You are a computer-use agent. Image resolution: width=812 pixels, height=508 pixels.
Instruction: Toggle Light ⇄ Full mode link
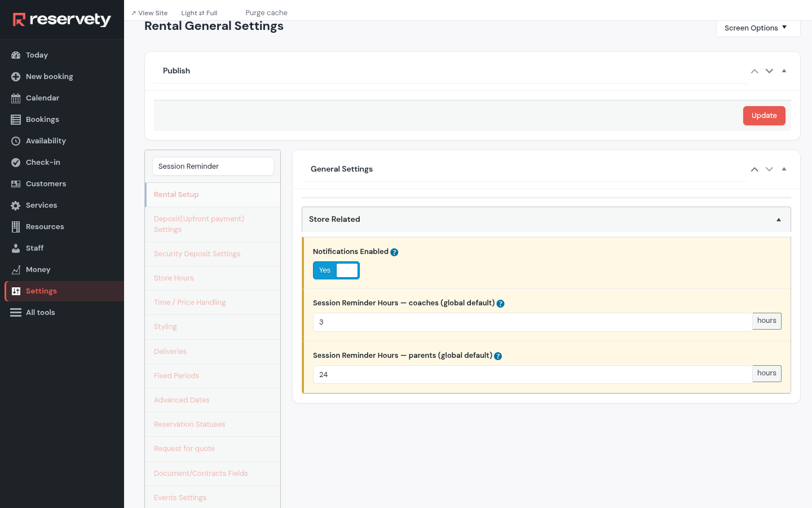[199, 13]
